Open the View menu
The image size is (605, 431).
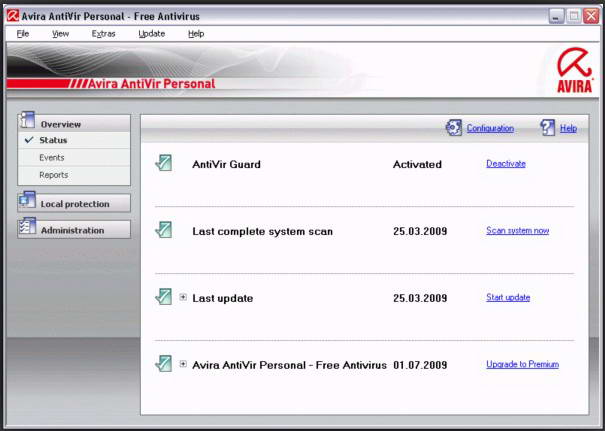pyautogui.click(x=61, y=34)
